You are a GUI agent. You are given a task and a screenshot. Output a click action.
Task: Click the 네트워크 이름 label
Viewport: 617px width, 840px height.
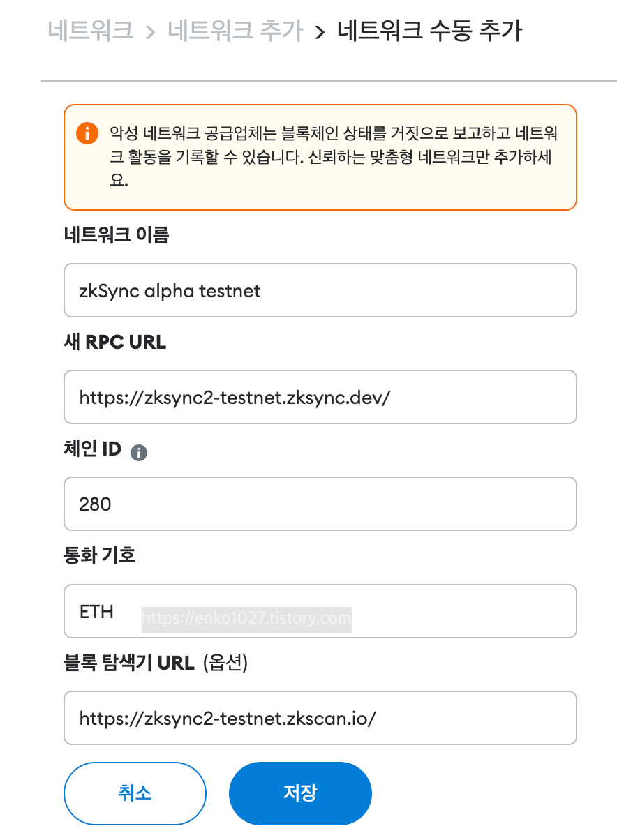pyautogui.click(x=116, y=235)
